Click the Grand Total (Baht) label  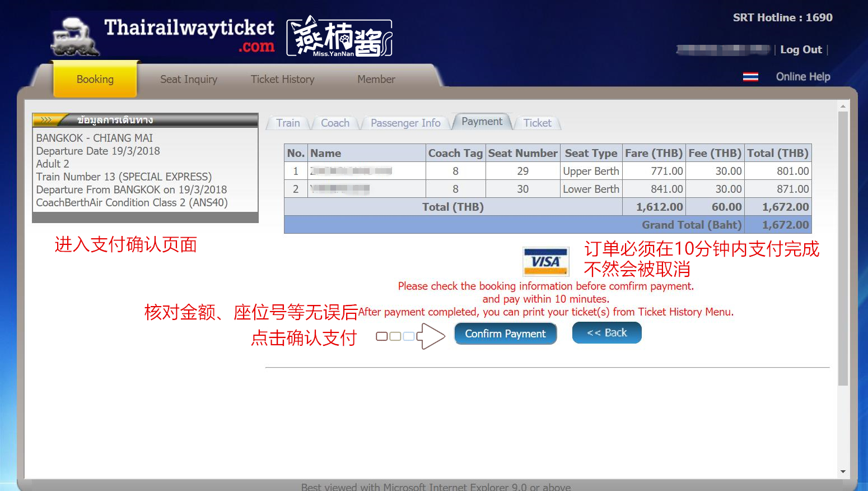click(692, 225)
